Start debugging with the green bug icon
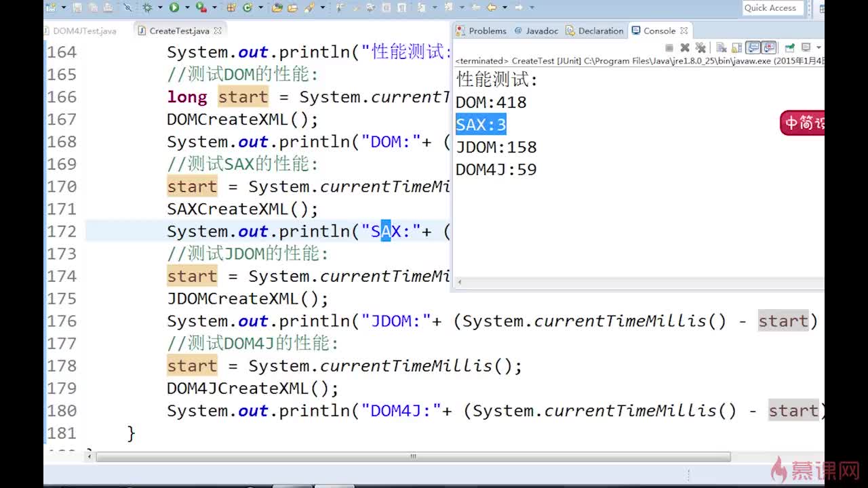Image resolution: width=868 pixels, height=488 pixels. coord(146,8)
